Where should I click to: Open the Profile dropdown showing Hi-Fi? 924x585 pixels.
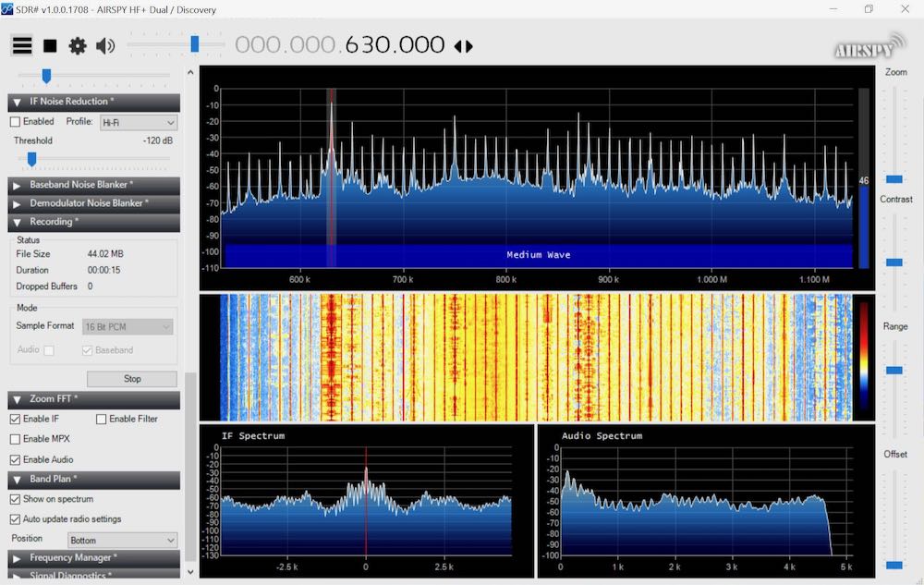138,121
